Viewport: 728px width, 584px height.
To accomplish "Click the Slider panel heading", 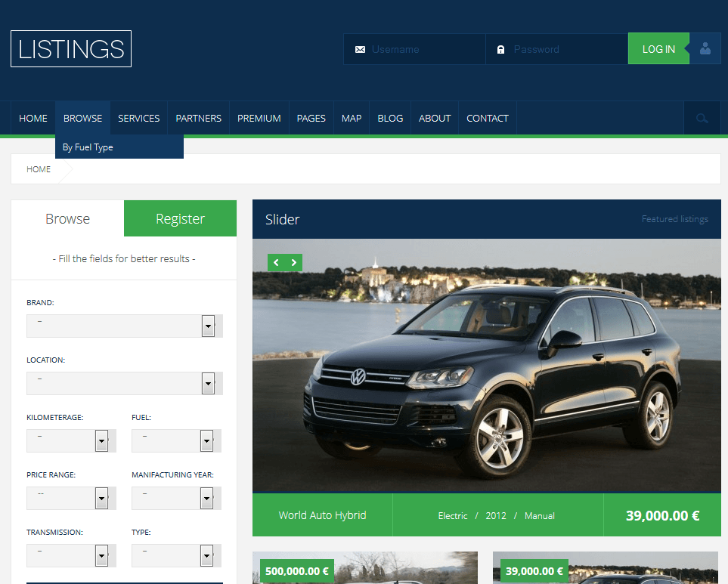I will coord(282,219).
